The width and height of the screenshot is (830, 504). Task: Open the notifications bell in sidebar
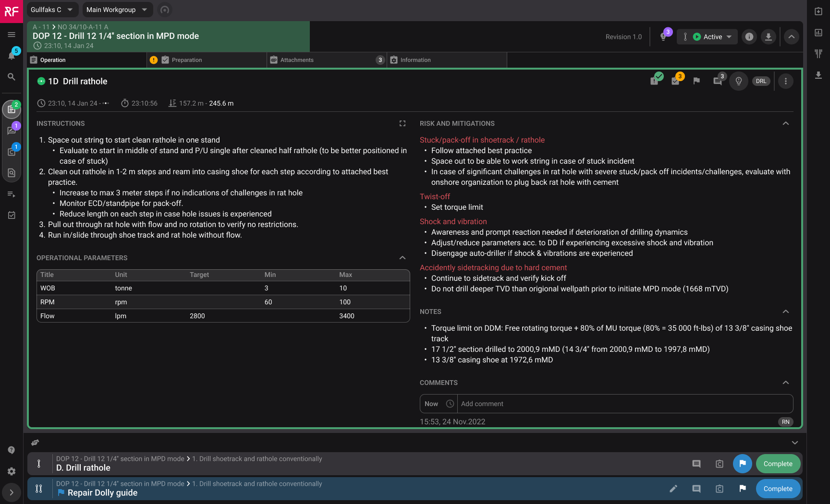(12, 56)
